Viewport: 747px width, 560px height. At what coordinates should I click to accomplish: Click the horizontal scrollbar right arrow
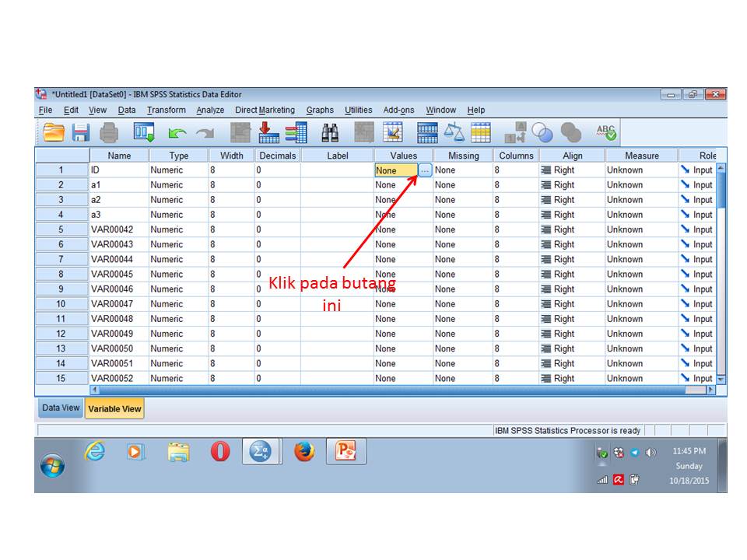[710, 390]
